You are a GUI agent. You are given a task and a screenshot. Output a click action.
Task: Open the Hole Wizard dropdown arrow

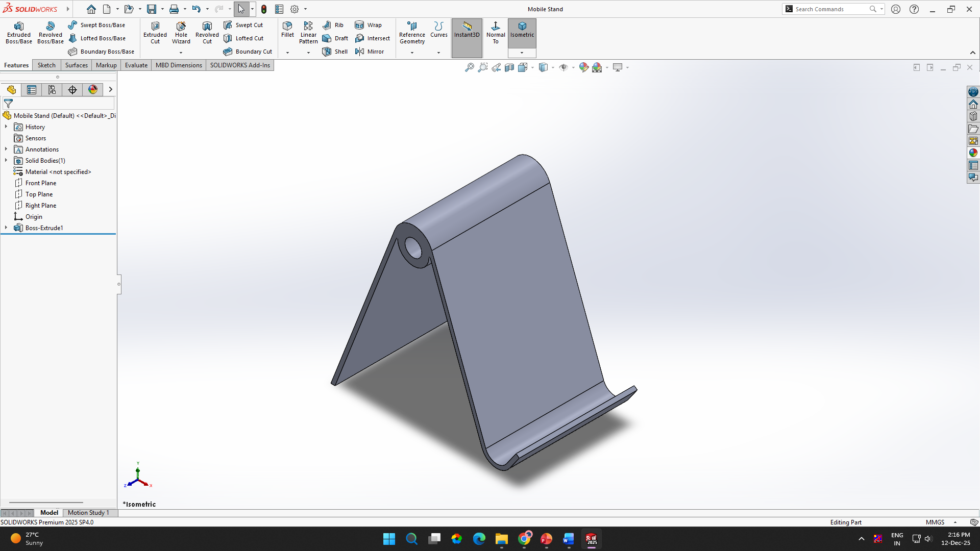181,53
